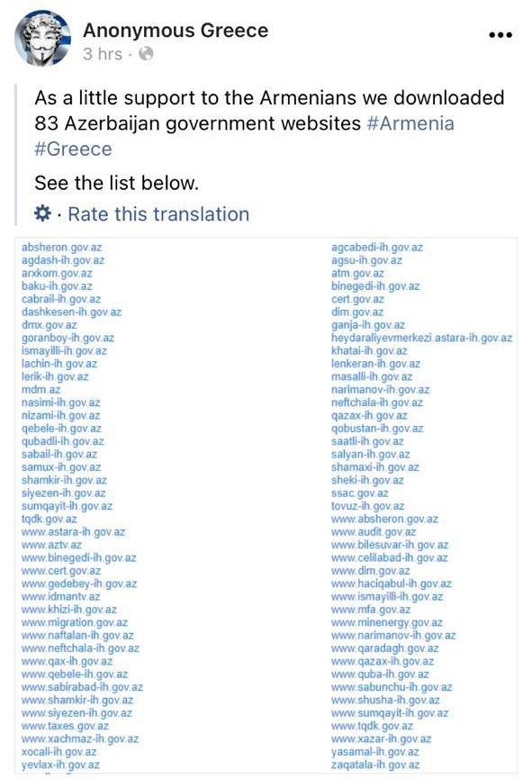
Task: Open the three-dot post options menu
Action: (x=500, y=35)
